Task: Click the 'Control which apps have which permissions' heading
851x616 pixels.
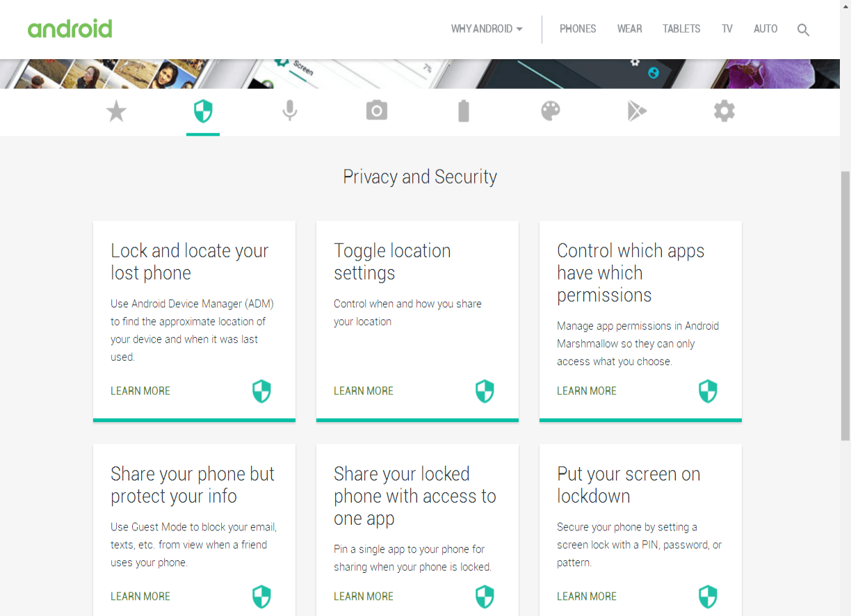Action: pyautogui.click(x=631, y=273)
